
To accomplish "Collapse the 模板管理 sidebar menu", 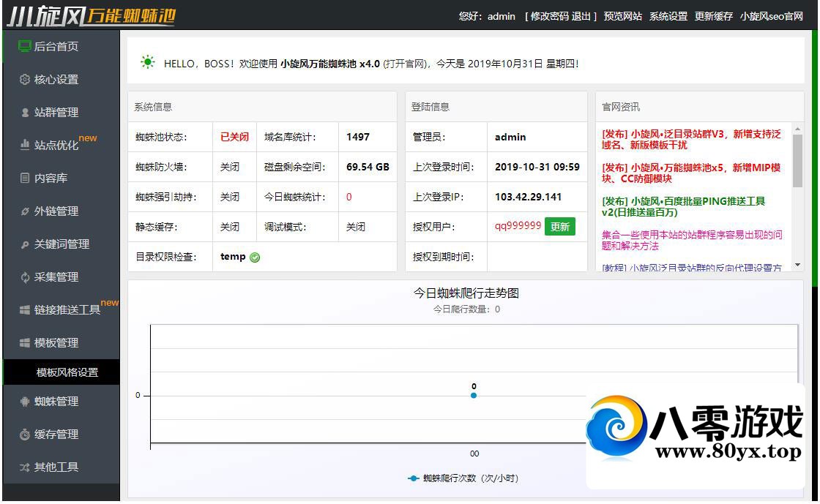I will (x=56, y=343).
